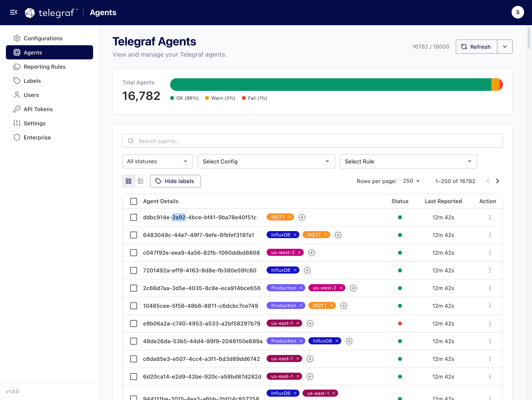Screen dimensions: 532x400
Task: Open the Select Rule dropdown
Action: [x=408, y=161]
